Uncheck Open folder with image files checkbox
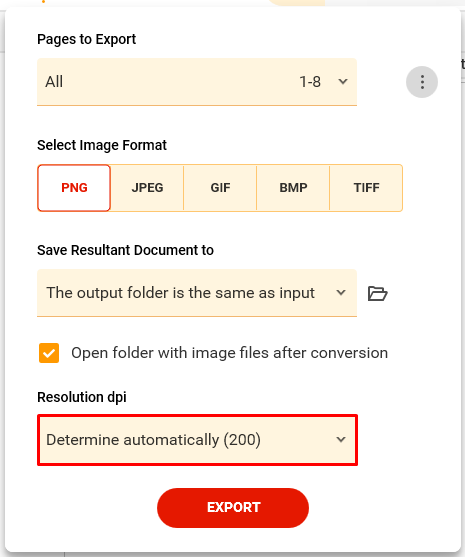465x557 pixels. [x=49, y=353]
